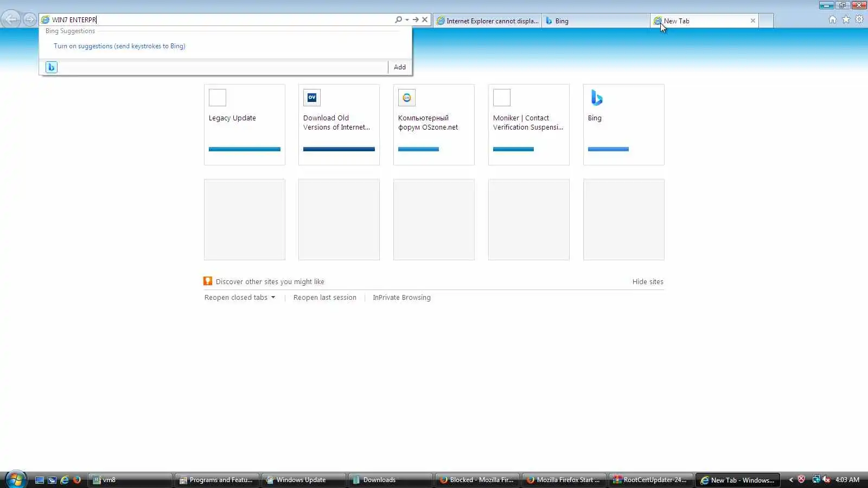
Task: Open Download Old Versions of Internet tile
Action: (339, 125)
